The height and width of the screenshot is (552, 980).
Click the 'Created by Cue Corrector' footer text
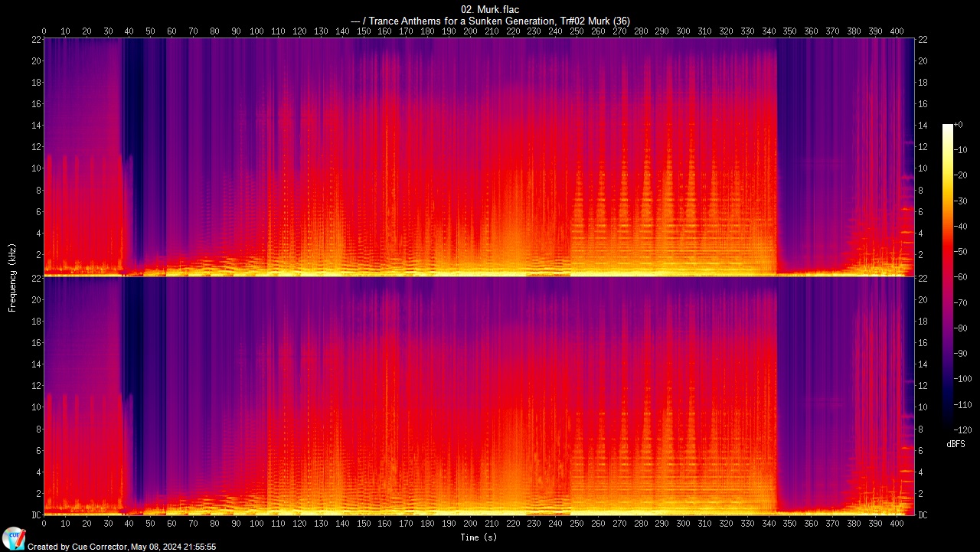coord(121,547)
